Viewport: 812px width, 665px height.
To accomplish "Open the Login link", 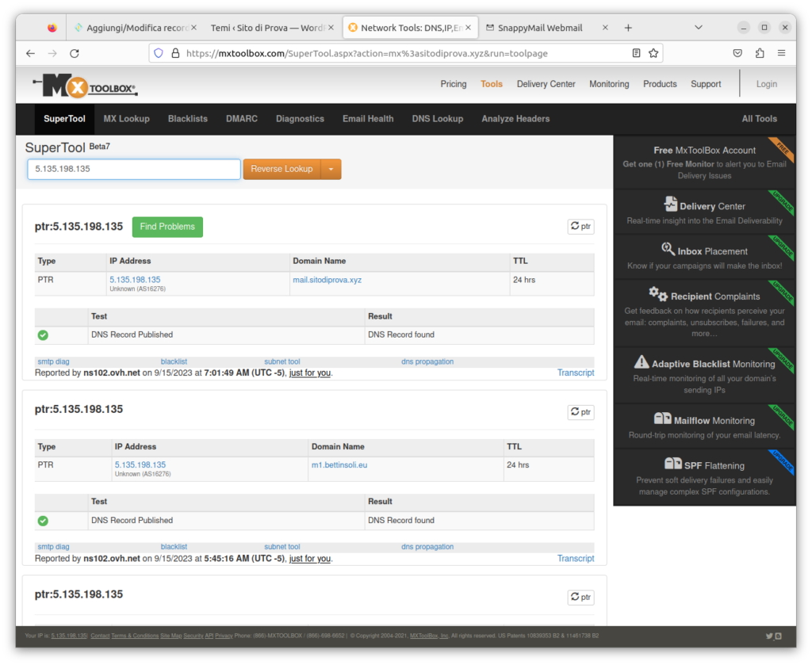I will click(x=767, y=84).
